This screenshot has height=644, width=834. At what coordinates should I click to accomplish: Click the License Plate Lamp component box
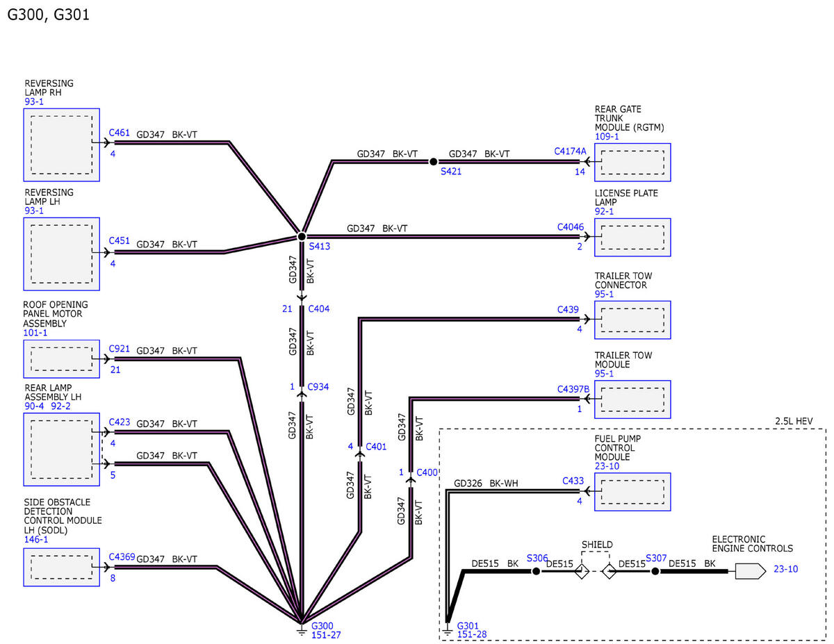(632, 238)
